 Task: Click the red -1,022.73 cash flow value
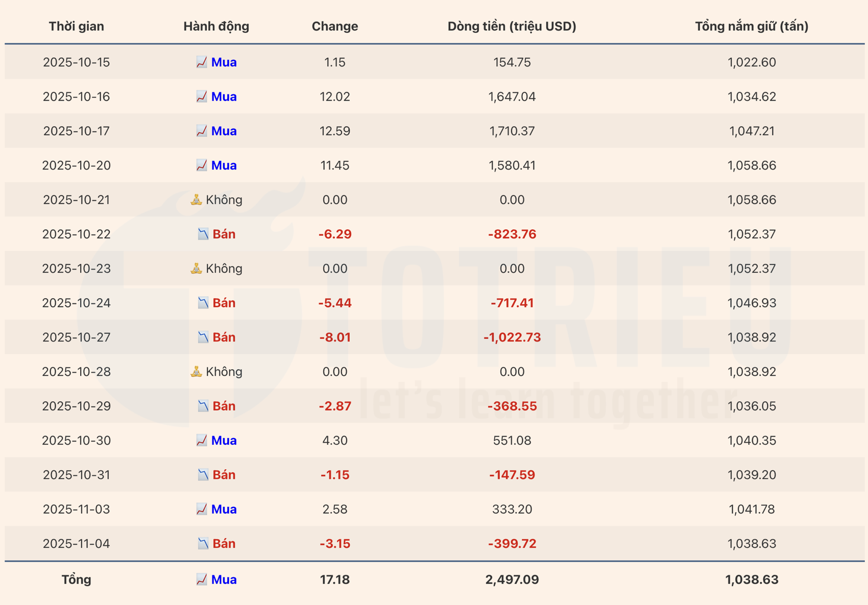512,337
